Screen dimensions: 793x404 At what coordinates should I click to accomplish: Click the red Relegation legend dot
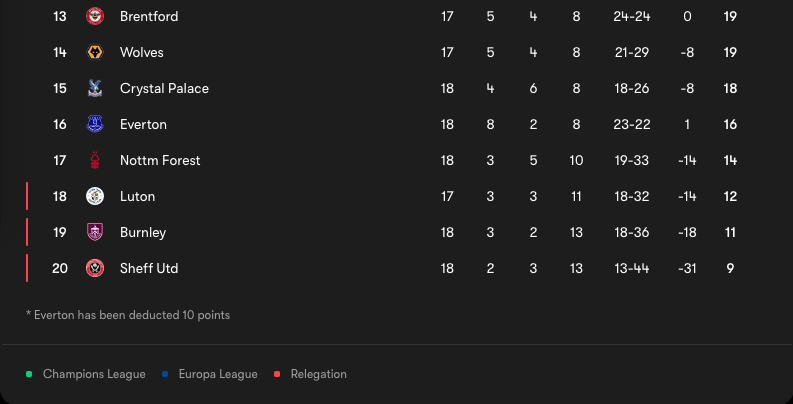tap(277, 374)
